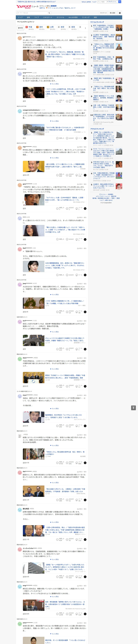Share wcf's Porsche comment on X
This screenshot has height=644, width=138.
click(x=85, y=349)
